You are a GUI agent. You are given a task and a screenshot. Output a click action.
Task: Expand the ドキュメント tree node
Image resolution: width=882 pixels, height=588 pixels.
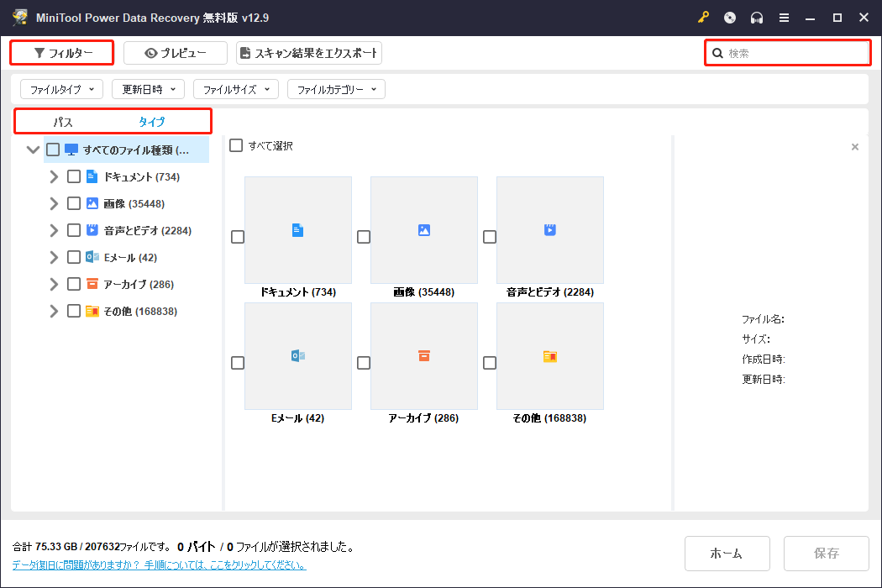click(54, 176)
